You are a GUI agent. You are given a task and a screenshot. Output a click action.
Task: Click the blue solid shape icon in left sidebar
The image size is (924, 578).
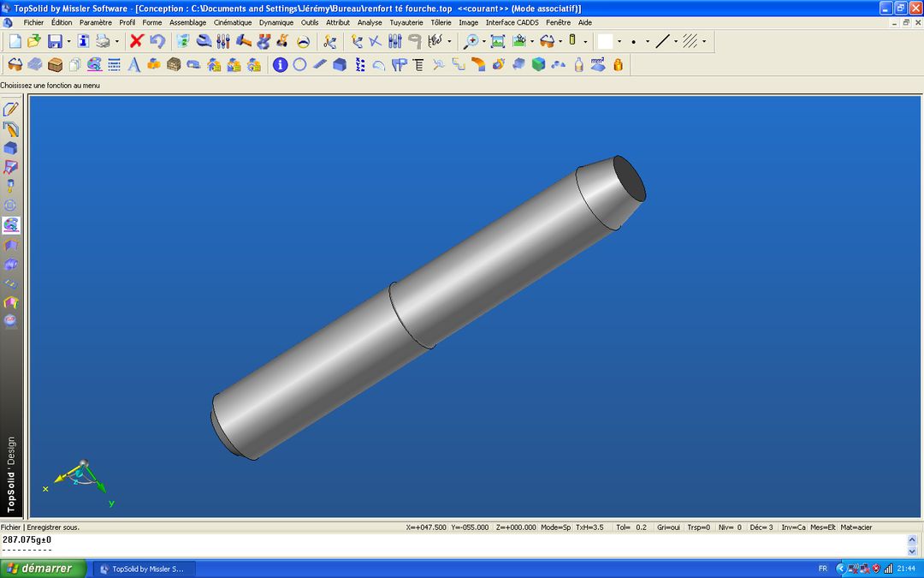(x=11, y=148)
